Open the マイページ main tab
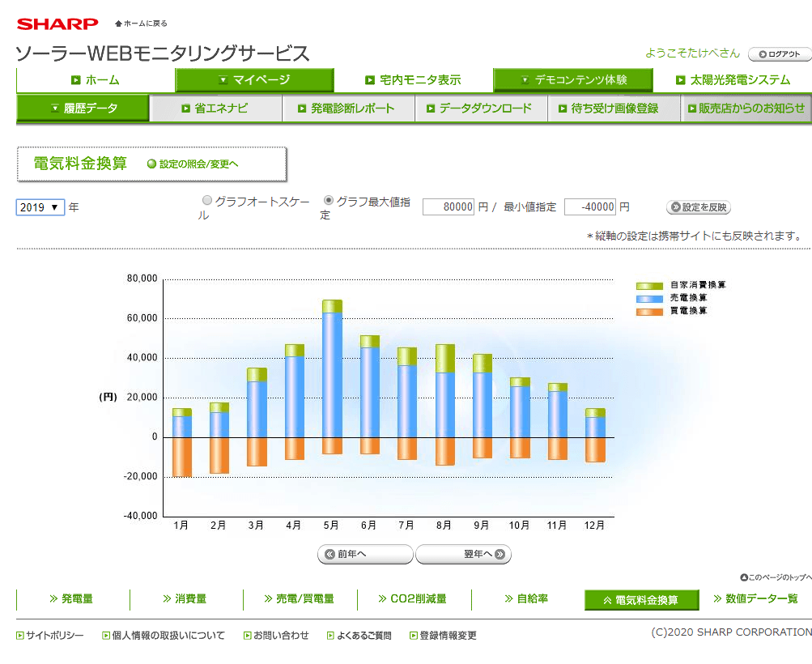This screenshot has width=812, height=664. pyautogui.click(x=255, y=80)
